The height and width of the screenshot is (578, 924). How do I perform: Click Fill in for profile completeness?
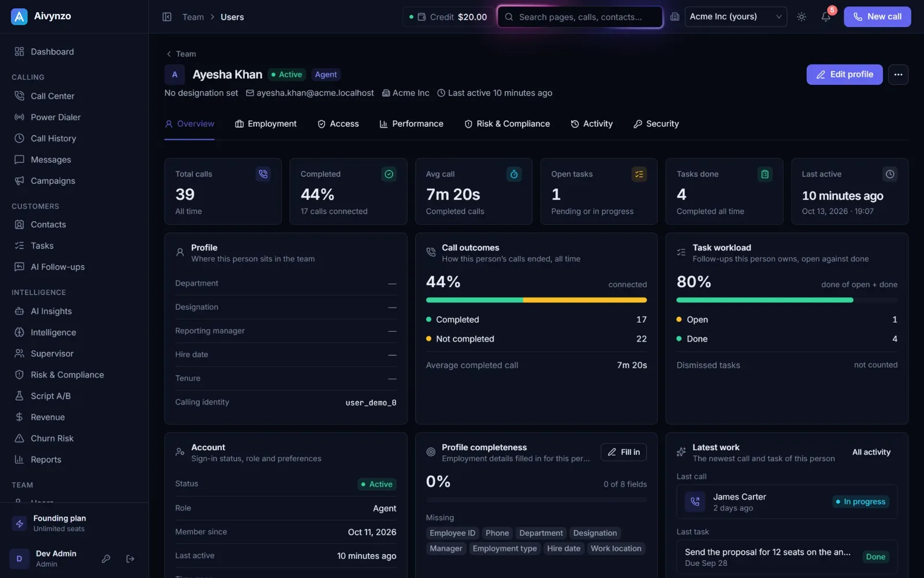[x=624, y=452]
